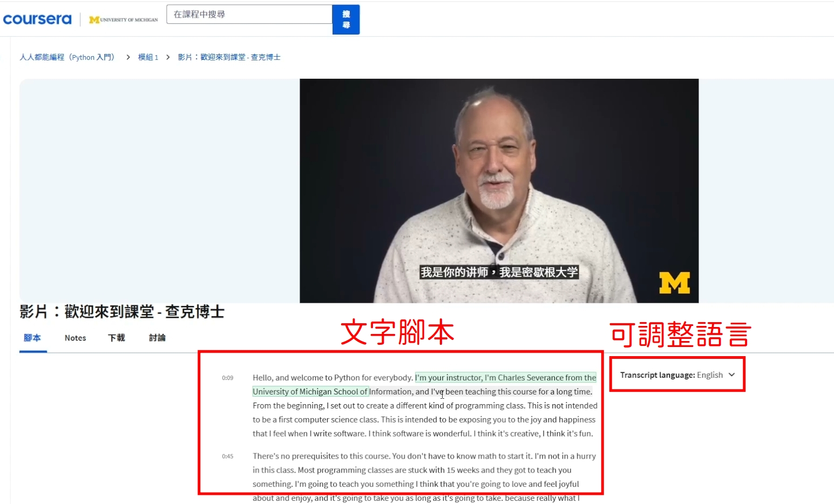Click the video title 影片:歡迎來到課堂 - 查克博士

pos(122,311)
